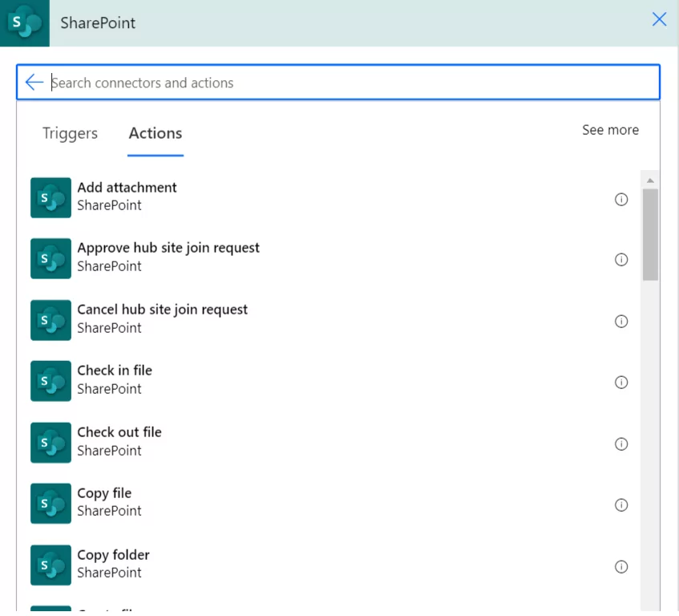The image size is (679, 616).
Task: Show info for Cancel hub site join request
Action: point(621,322)
